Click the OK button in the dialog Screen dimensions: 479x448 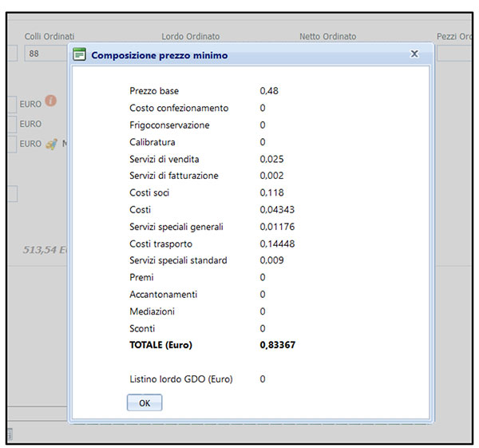144,403
